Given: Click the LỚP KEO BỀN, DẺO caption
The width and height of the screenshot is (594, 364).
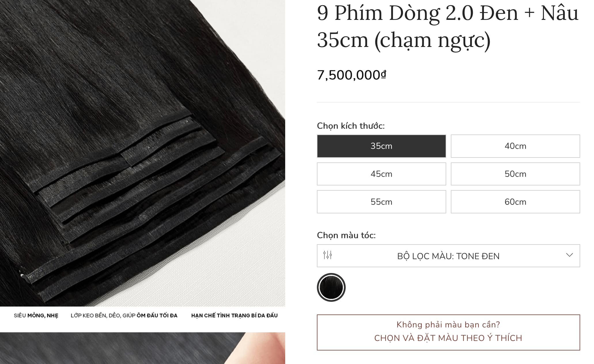Looking at the screenshot, I should [x=124, y=316].
